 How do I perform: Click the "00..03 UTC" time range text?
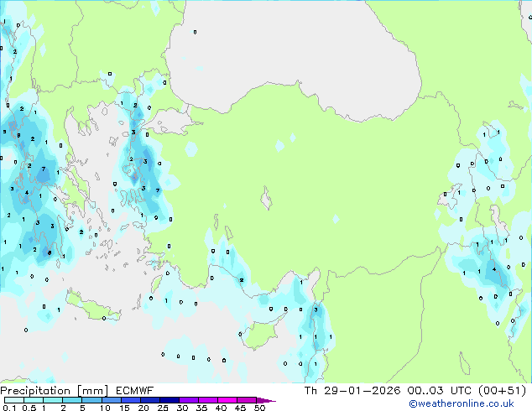[x=440, y=391]
